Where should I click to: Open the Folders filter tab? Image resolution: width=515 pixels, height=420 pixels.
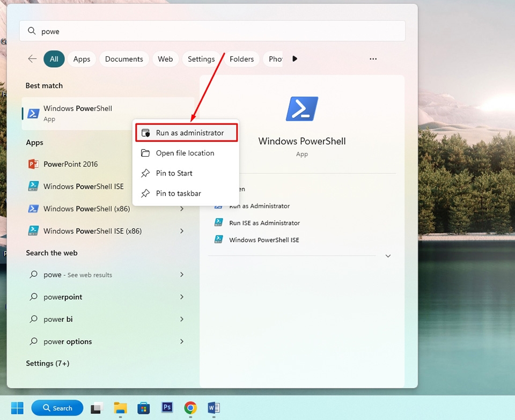click(x=242, y=59)
